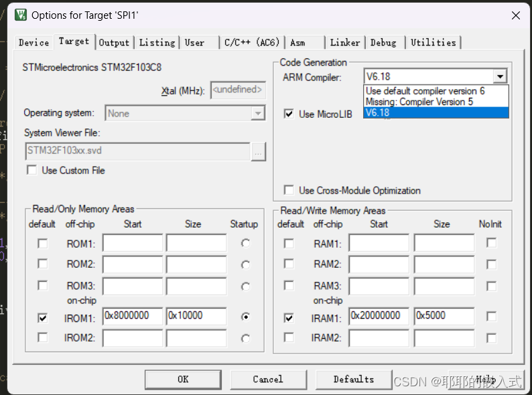Switch to the Debug tab

[x=385, y=43]
